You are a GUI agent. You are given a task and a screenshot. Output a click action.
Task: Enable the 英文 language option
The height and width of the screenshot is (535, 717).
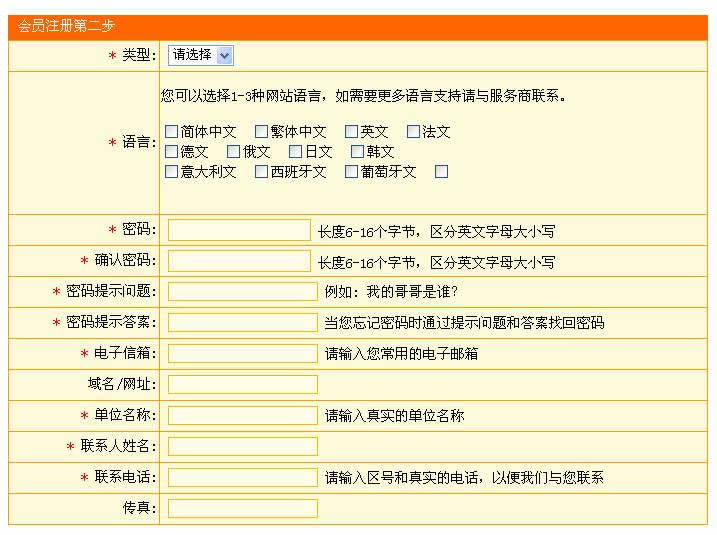(352, 131)
